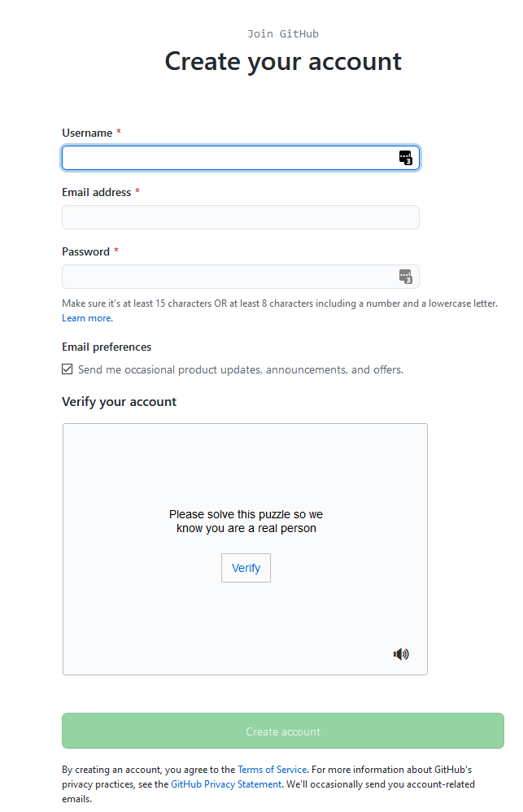Screen dimensions: 523x812
Task: Click the password manager icon in Username field
Action: coord(405,158)
